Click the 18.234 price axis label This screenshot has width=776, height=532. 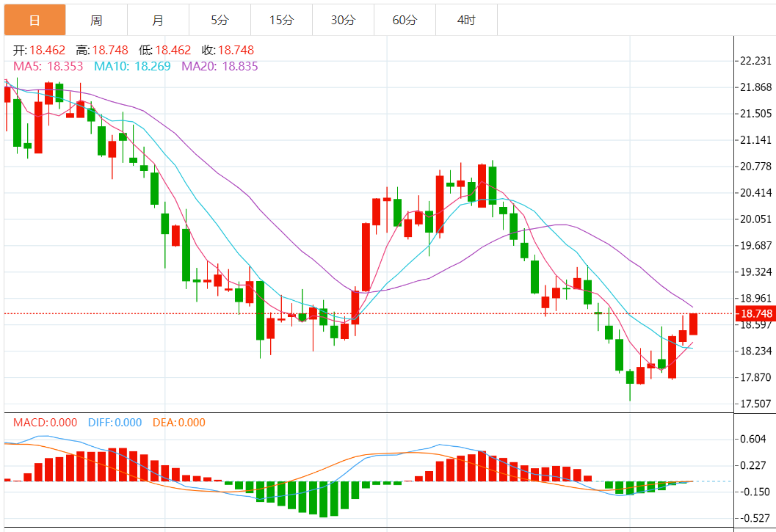click(755, 351)
